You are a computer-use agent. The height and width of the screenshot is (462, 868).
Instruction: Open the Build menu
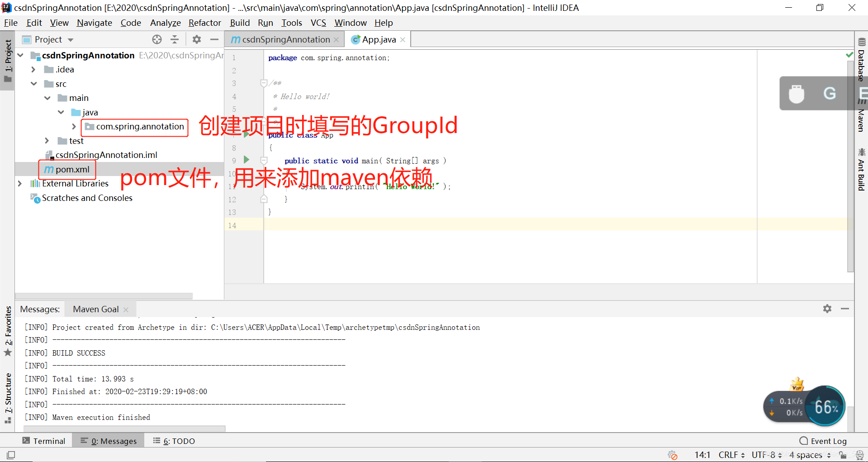click(x=240, y=23)
